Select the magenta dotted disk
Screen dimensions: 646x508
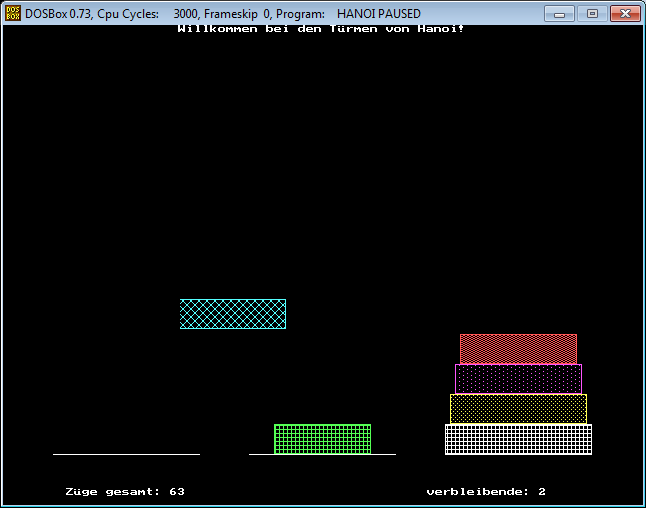[518, 379]
